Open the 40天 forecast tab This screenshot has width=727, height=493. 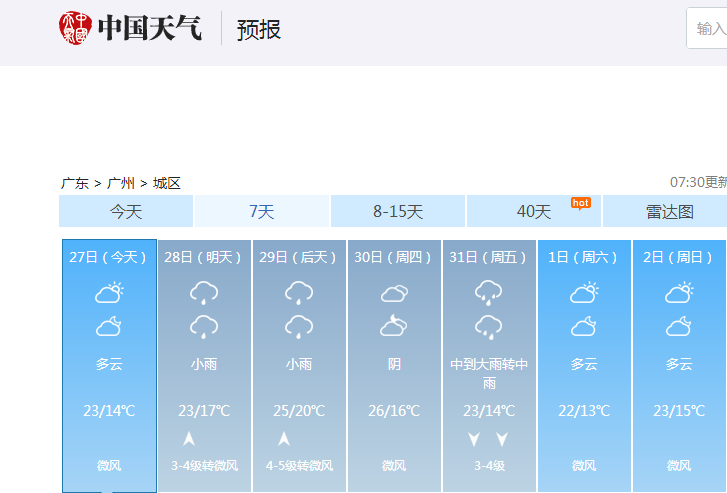point(534,211)
